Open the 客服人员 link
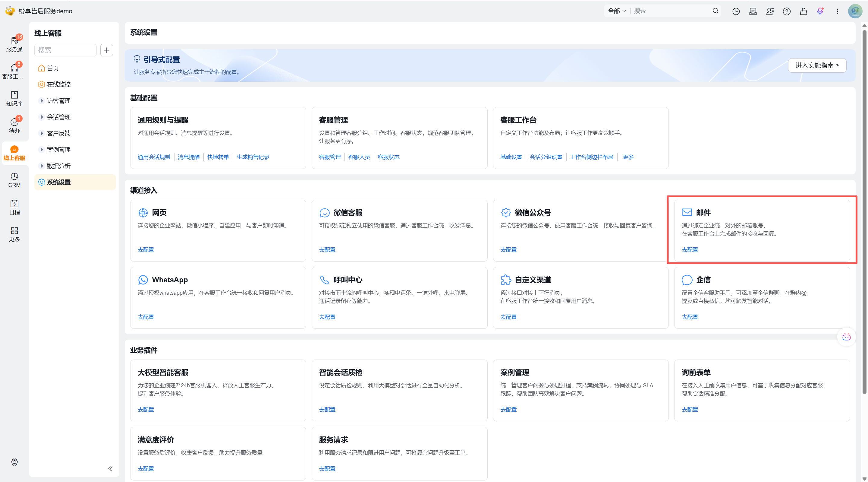 (x=359, y=157)
